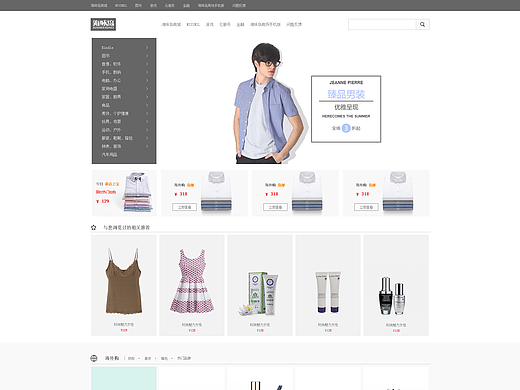The image size is (520, 390).
Task: Open the stacked colorful shirts ¥129 card
Action: [124, 193]
